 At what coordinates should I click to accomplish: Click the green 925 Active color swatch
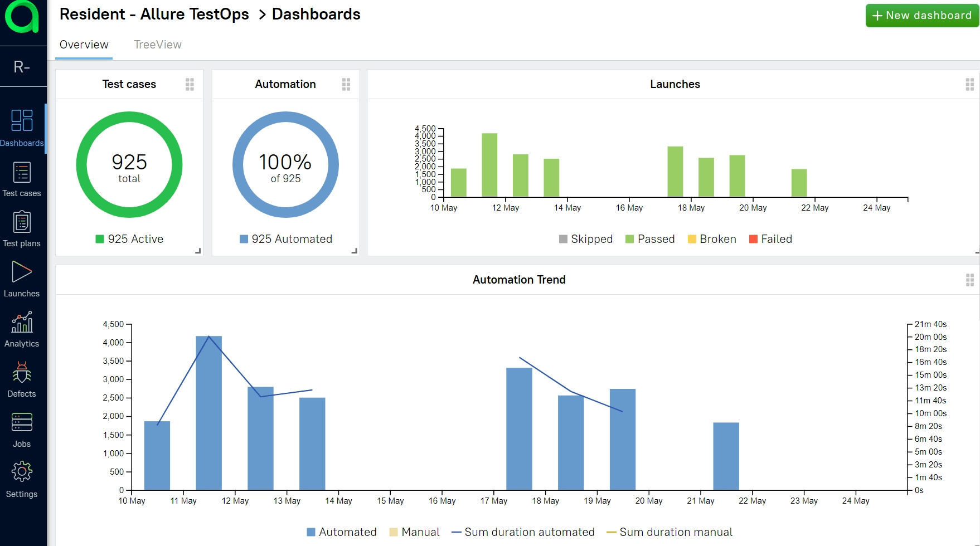click(x=100, y=239)
